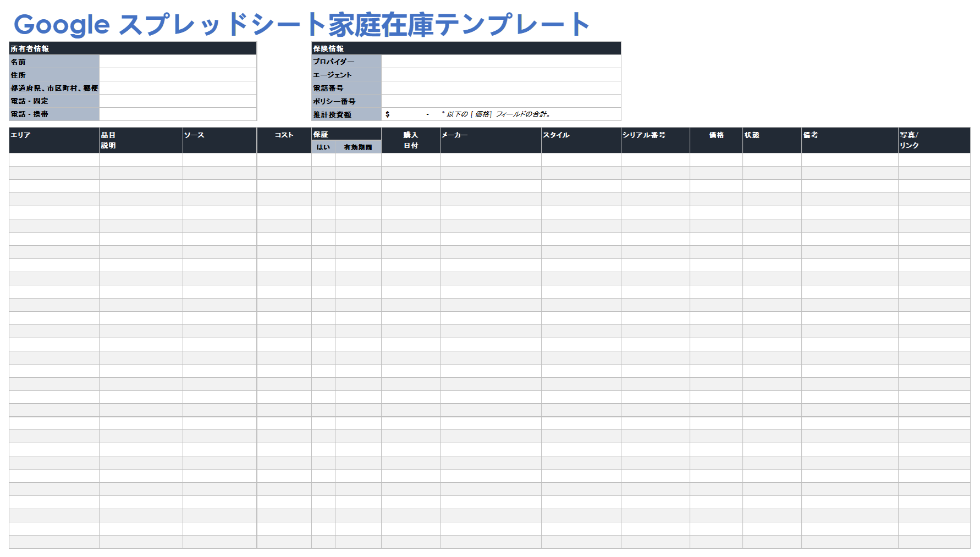Select the 備考 column header
This screenshot has width=980, height=557.
[850, 140]
